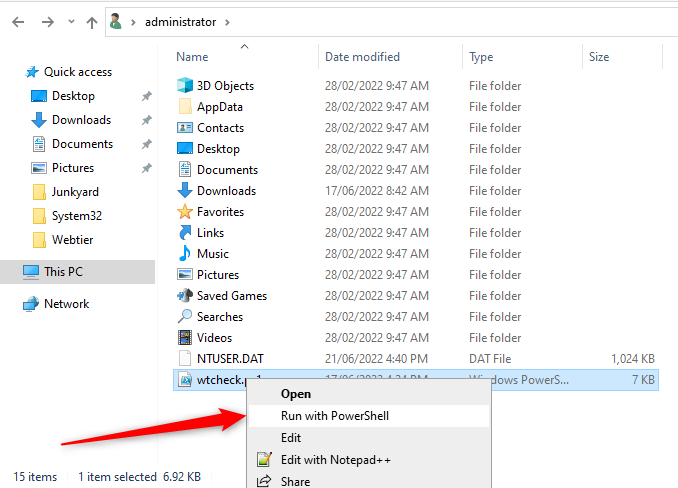This screenshot has width=678, height=488.
Task: Select the 3D Objects folder name
Action: point(225,86)
